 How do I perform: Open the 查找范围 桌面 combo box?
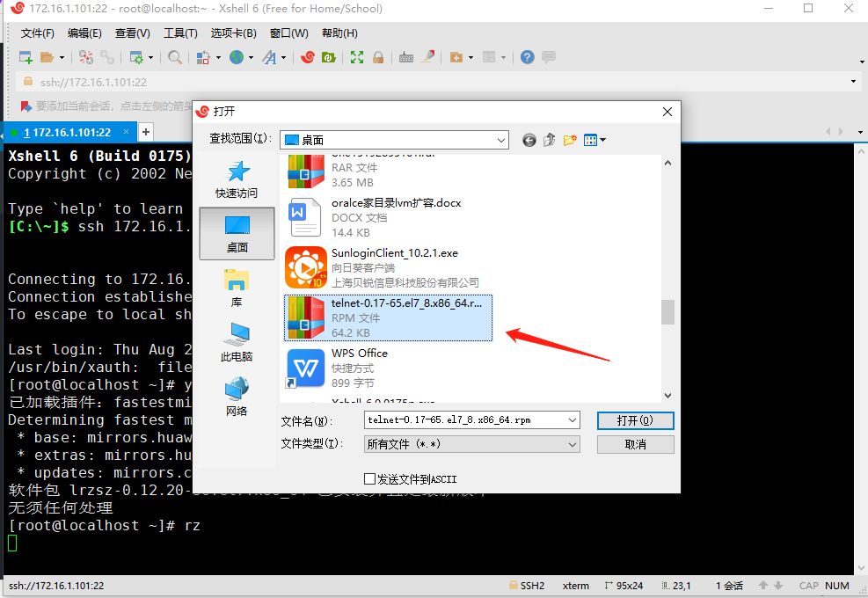(394, 140)
